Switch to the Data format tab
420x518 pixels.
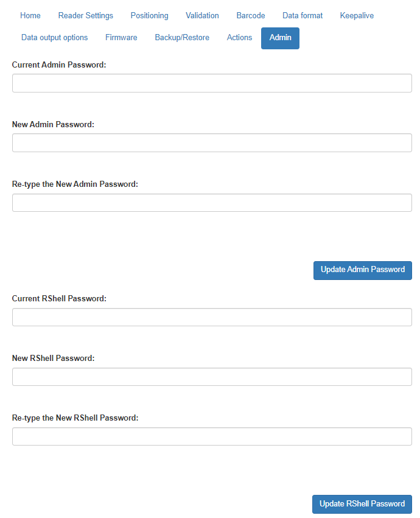click(x=303, y=15)
